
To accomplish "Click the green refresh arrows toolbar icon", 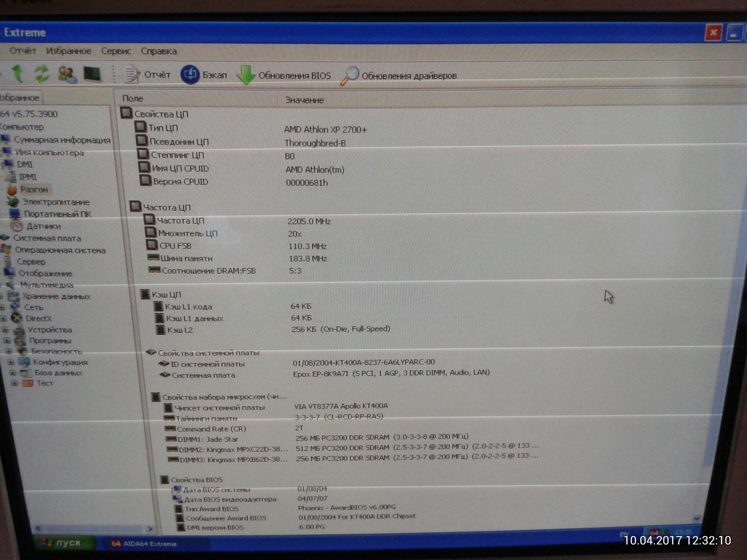I will (x=42, y=74).
